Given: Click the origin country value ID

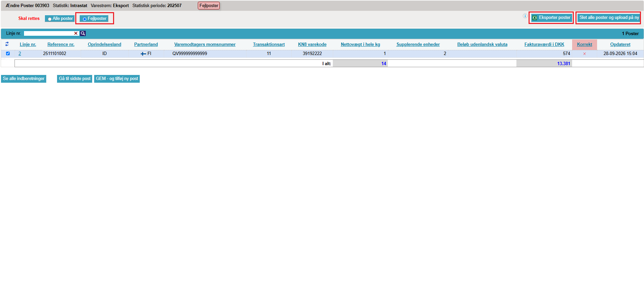Looking at the screenshot, I should pos(105,54).
